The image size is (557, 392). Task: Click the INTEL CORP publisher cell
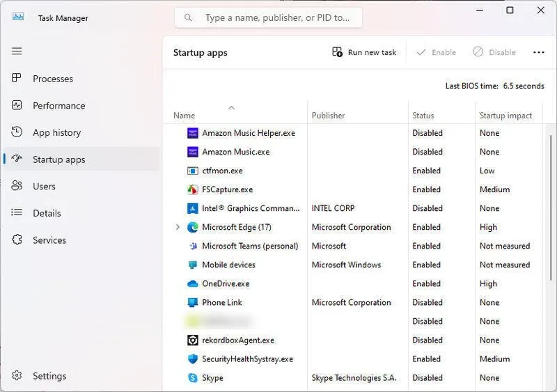[x=333, y=208]
